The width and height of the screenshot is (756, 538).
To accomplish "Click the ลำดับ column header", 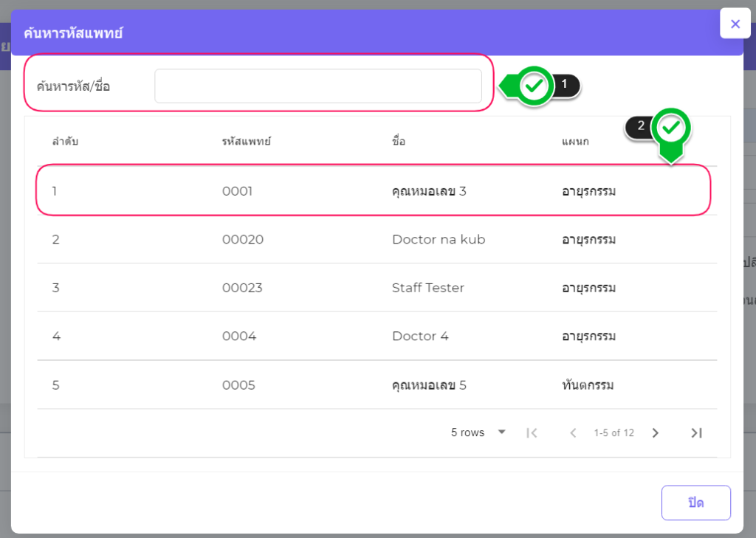I will (x=65, y=141).
